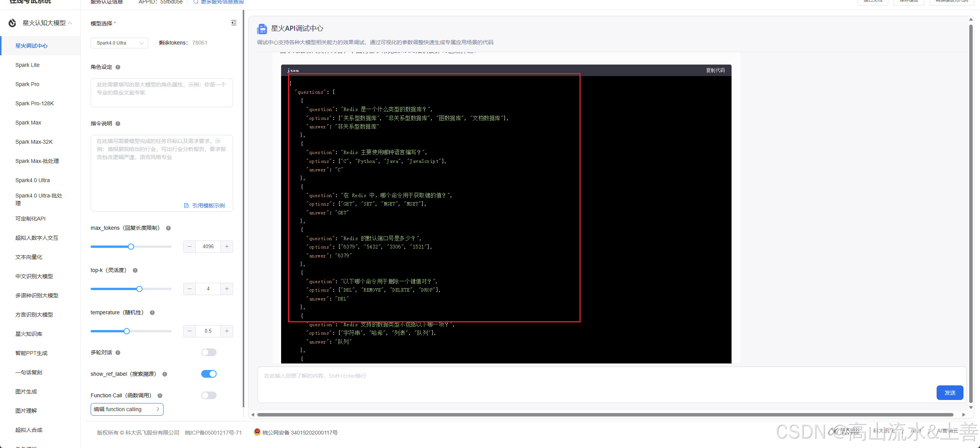Click the 角色设定 info icon
The height and width of the screenshot is (448, 980).
tap(118, 67)
